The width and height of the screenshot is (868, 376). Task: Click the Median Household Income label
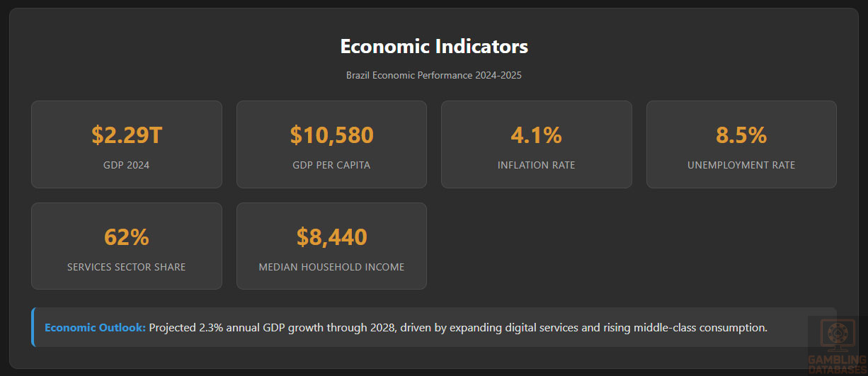coord(331,268)
